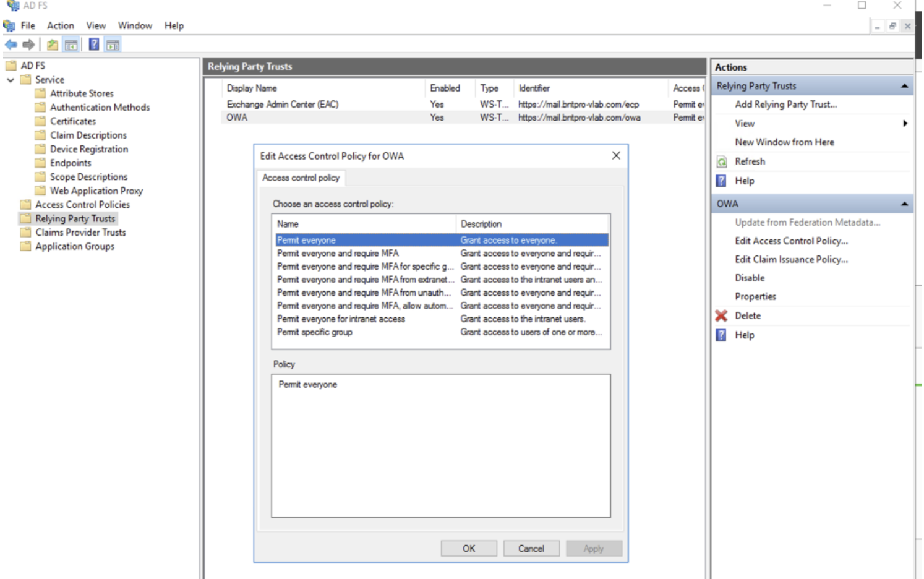Image resolution: width=924 pixels, height=579 pixels.
Task: Click the blue Help question-mark toolbar icon
Action: coord(93,45)
